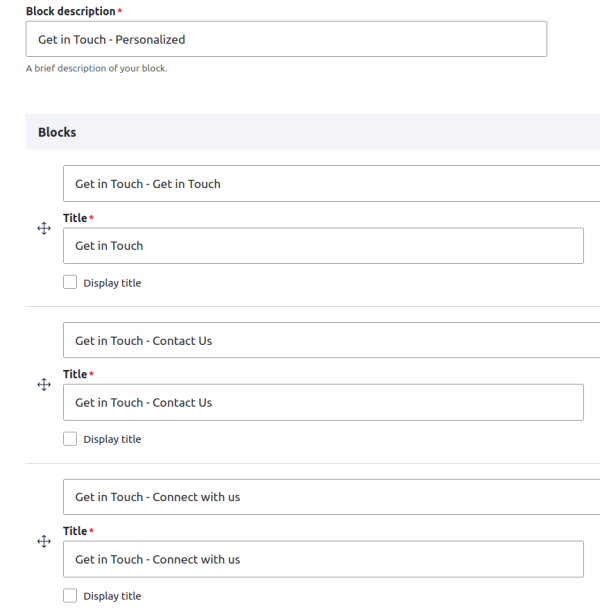Edit the Title input of the third block
The width and height of the screenshot is (600, 608).
click(x=323, y=559)
